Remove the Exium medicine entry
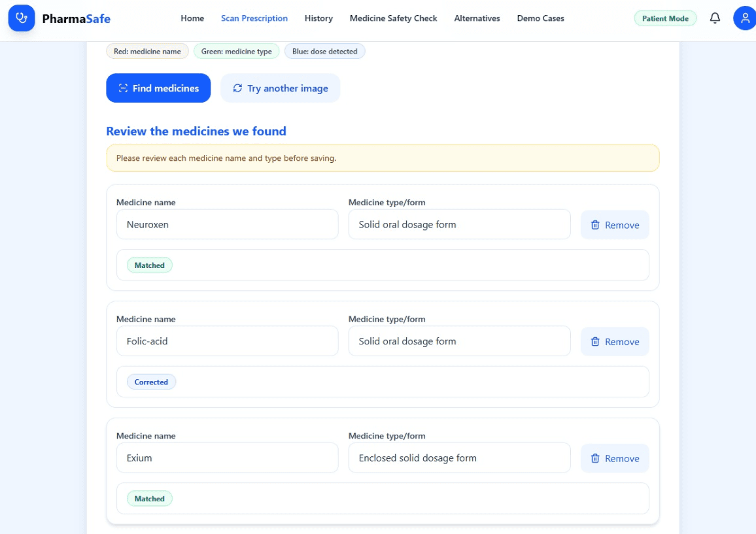 click(x=615, y=458)
